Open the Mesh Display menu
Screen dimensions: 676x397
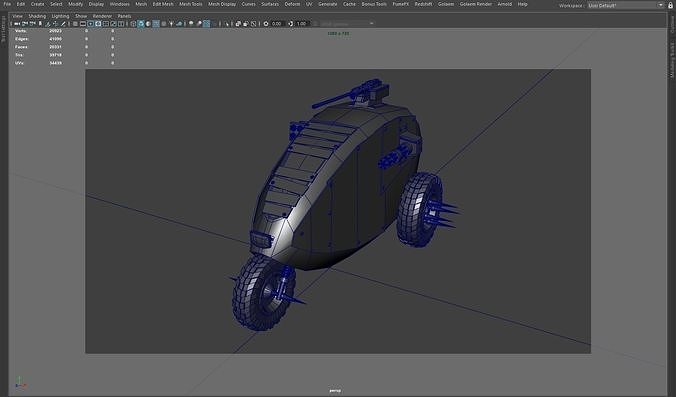[x=222, y=4]
